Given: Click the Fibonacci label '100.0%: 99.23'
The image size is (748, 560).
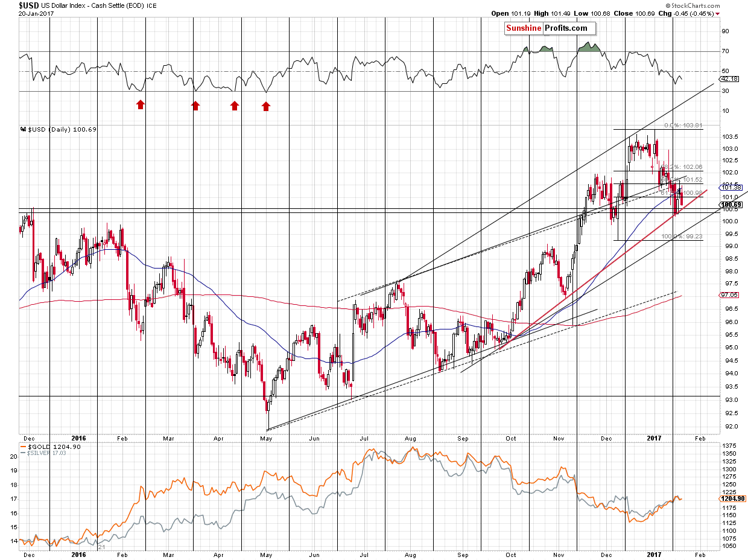Looking at the screenshot, I should (682, 237).
